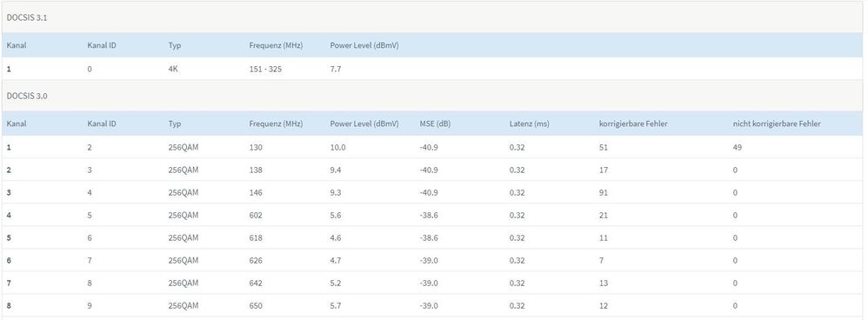Click the 9.3 power level value

click(336, 193)
